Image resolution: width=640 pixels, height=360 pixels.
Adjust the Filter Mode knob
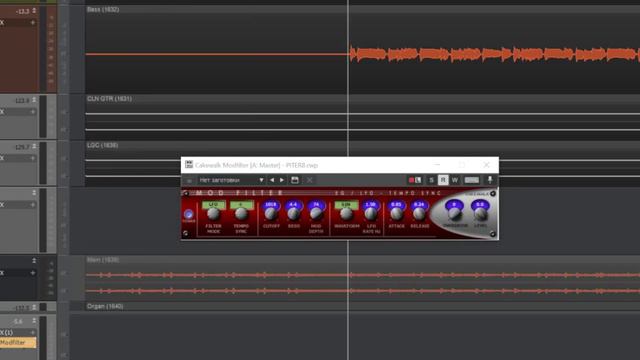point(213,214)
